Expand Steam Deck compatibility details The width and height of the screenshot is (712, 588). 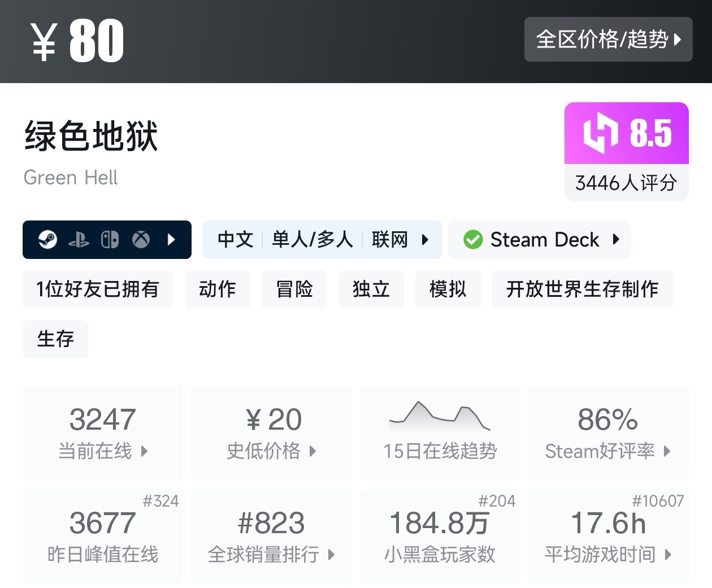pos(616,240)
